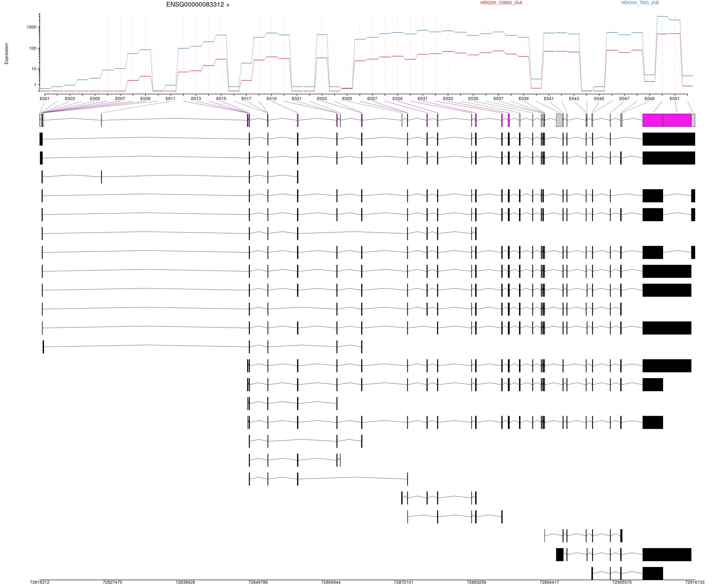The image size is (728, 588).
Task: Click exon label E047
Action: pos(624,99)
